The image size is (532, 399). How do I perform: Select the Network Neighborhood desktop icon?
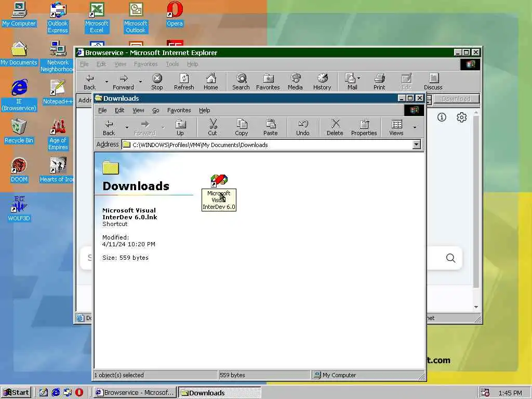(x=58, y=57)
